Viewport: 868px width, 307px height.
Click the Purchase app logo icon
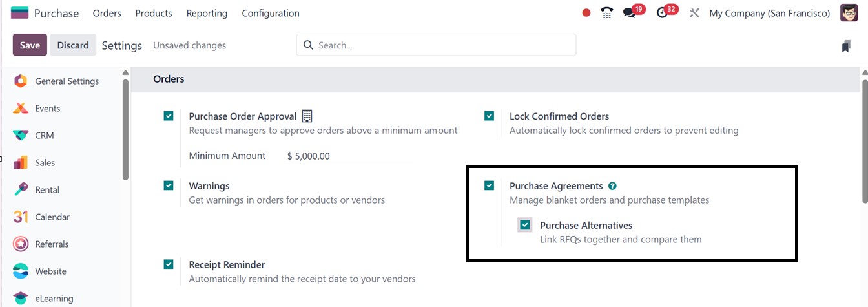[x=20, y=13]
